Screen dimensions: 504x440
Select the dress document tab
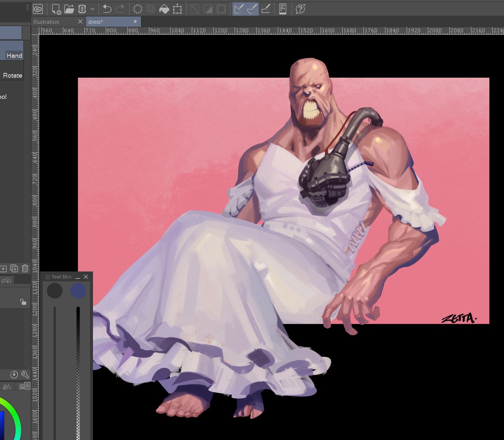click(96, 22)
